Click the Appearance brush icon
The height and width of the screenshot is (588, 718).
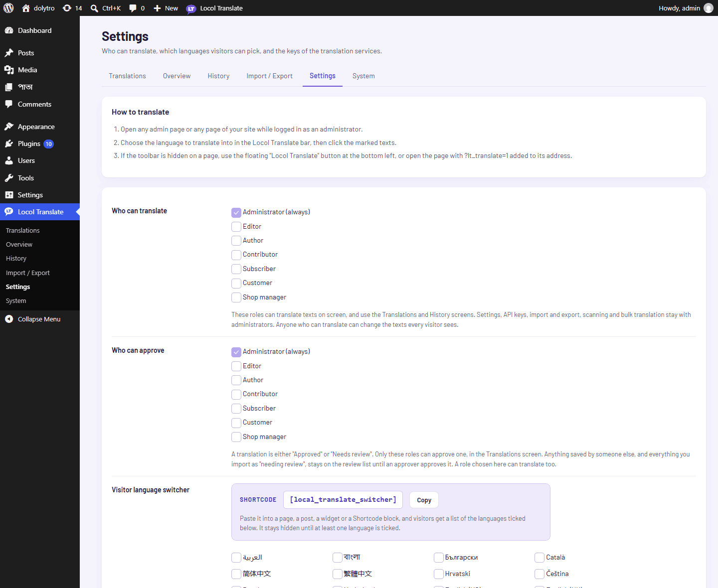(9, 127)
